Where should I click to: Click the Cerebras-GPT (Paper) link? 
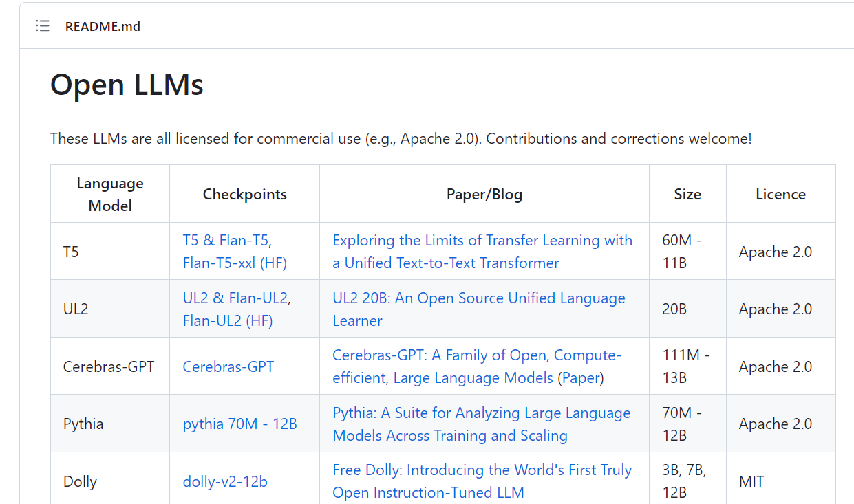[581, 378]
